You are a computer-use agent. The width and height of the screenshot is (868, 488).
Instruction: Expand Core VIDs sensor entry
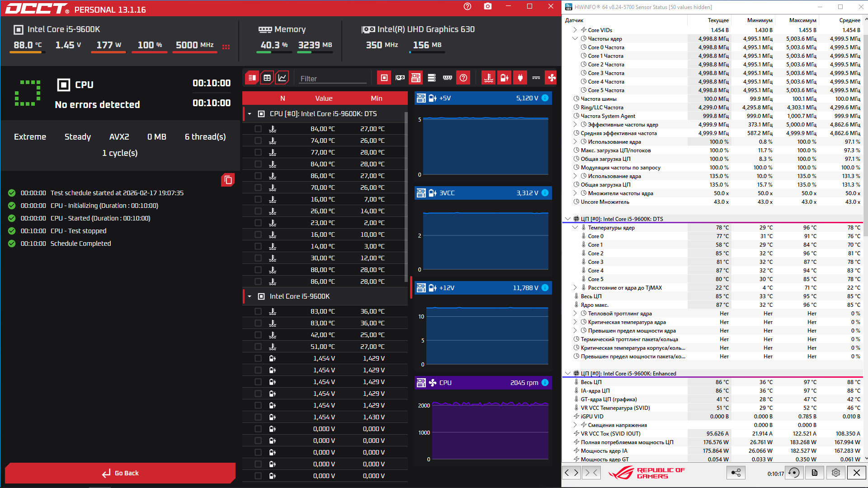coord(575,30)
